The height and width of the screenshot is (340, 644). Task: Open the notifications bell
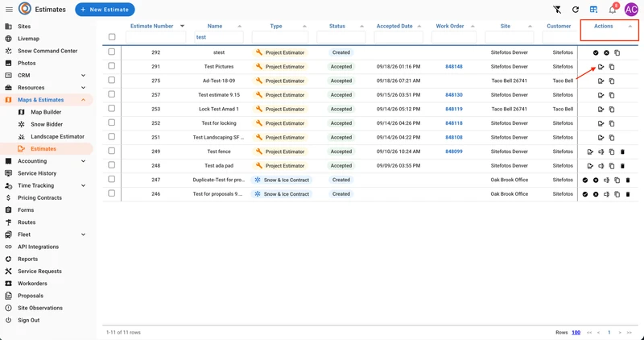point(613,10)
